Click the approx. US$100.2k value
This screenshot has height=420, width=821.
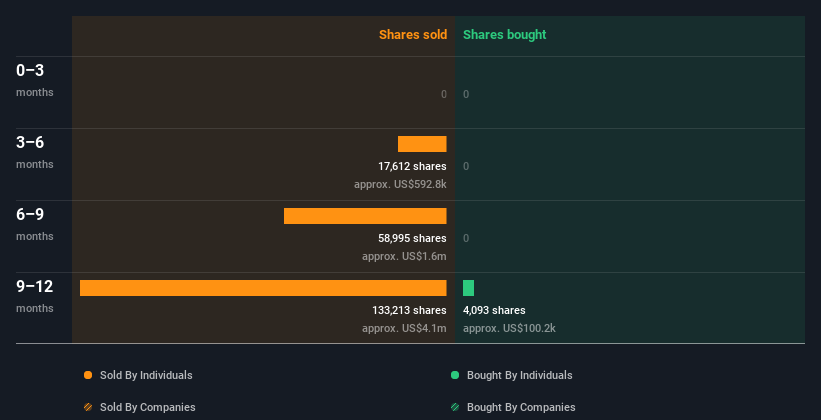(x=509, y=329)
